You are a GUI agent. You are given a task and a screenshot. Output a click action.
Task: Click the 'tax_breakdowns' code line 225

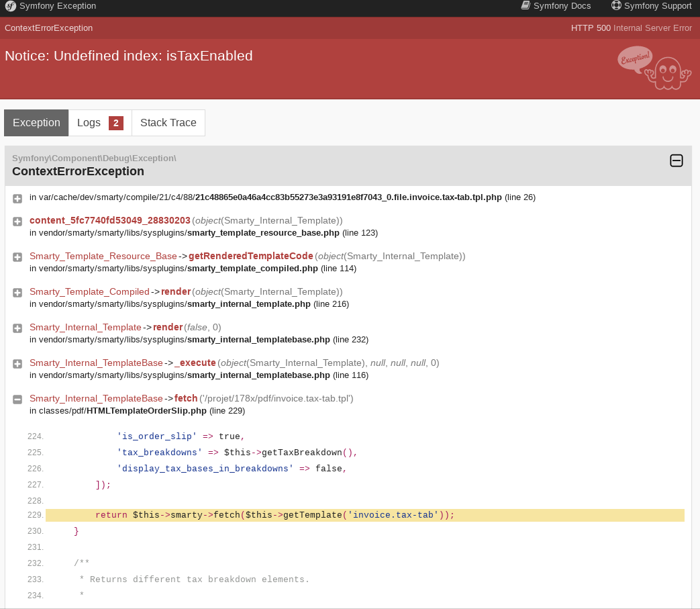237,453
